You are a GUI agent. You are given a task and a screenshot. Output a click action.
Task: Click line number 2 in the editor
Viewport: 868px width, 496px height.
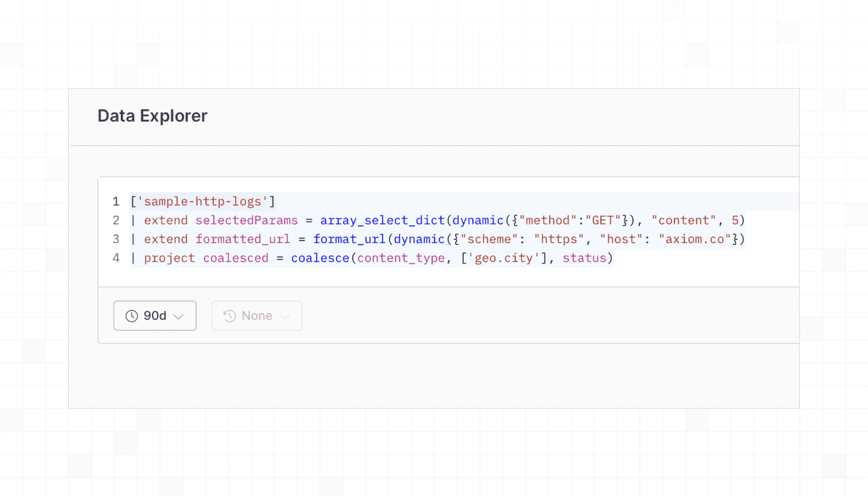click(x=116, y=221)
